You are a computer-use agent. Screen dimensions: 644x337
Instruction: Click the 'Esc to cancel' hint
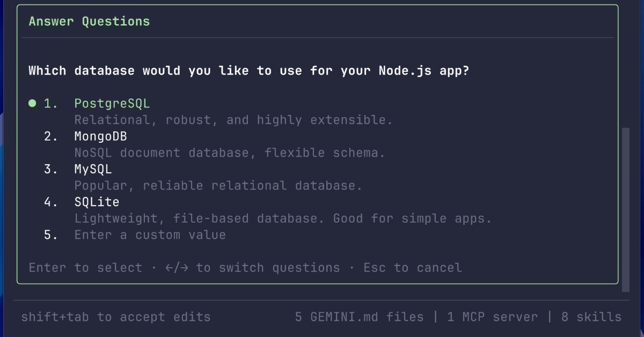tap(412, 268)
